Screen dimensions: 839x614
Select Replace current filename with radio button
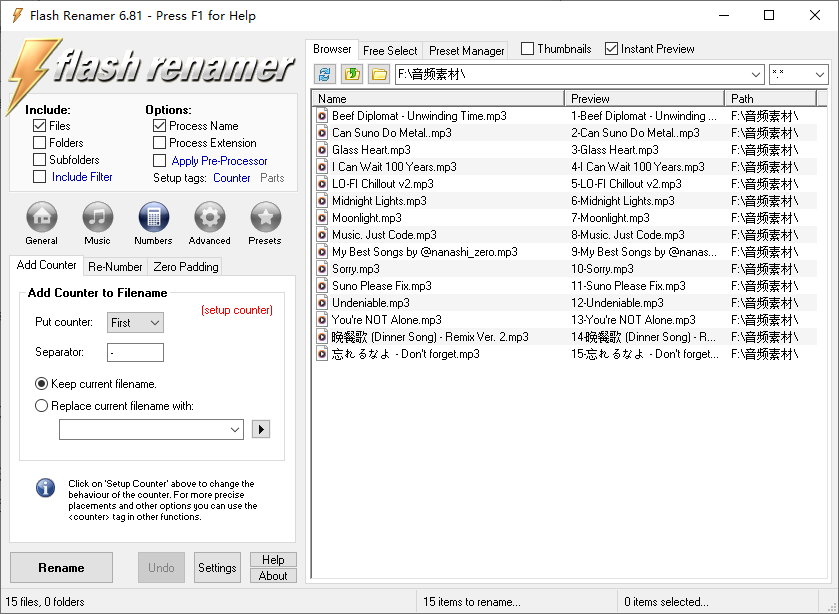pyautogui.click(x=42, y=406)
